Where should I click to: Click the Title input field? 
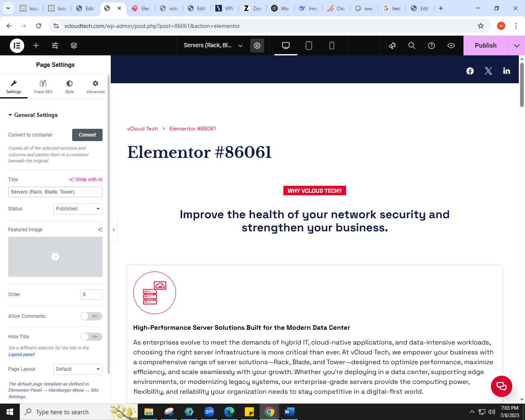click(55, 192)
